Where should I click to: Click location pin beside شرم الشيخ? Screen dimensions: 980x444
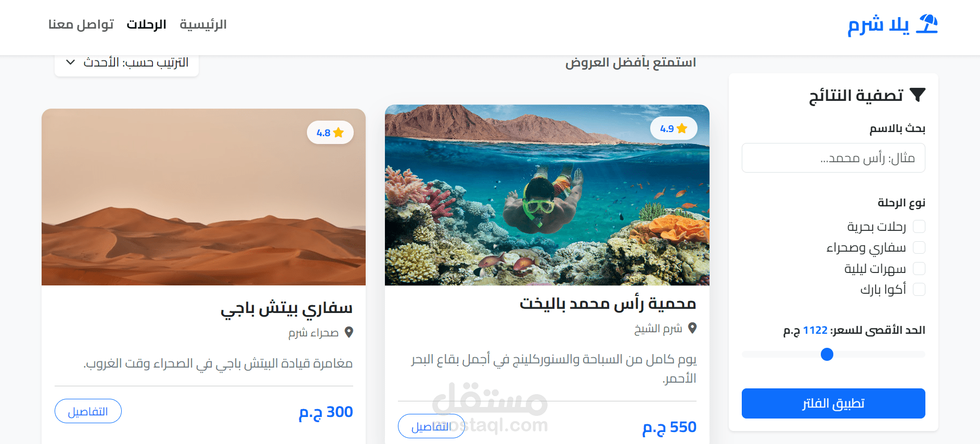[x=692, y=328]
